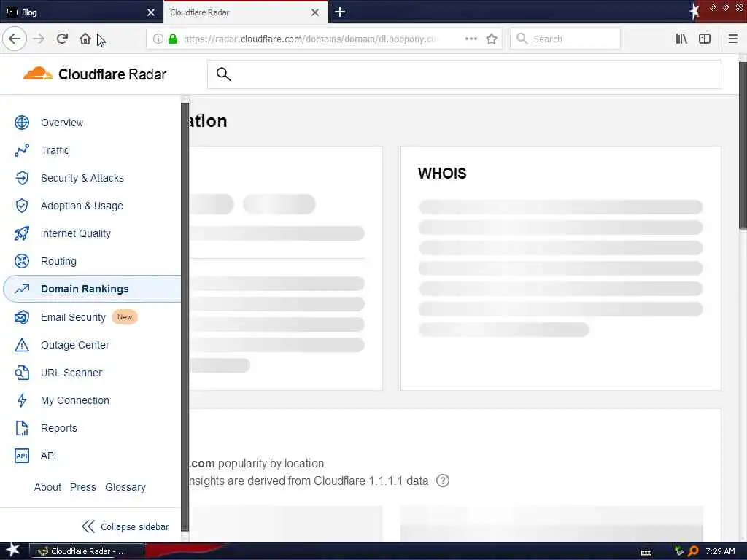Image resolution: width=747 pixels, height=560 pixels.
Task: Open the API icon in sidebar
Action: tap(22, 456)
